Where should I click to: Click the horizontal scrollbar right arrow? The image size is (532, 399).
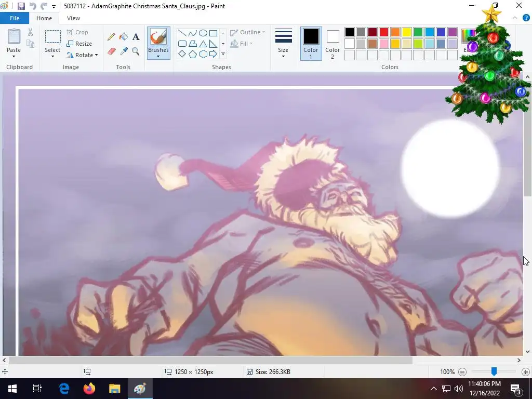point(519,361)
